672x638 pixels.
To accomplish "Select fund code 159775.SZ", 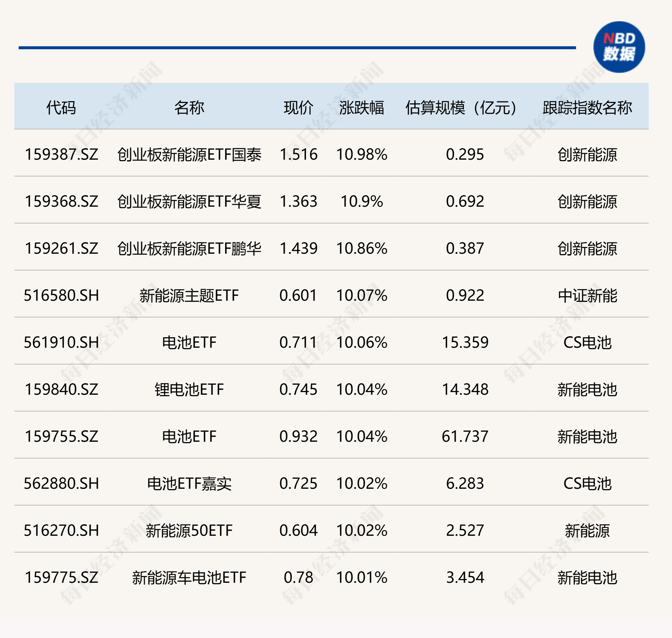I will point(62,578).
